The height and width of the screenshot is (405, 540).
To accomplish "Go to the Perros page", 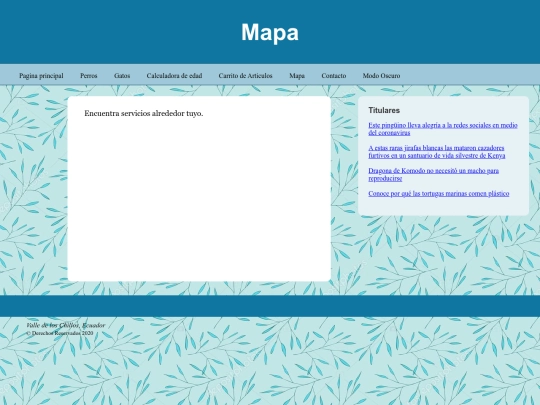I will [89, 76].
